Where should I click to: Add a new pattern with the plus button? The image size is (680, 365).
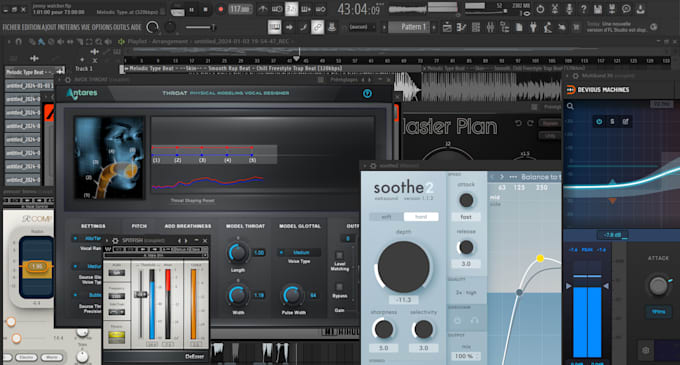(x=434, y=27)
